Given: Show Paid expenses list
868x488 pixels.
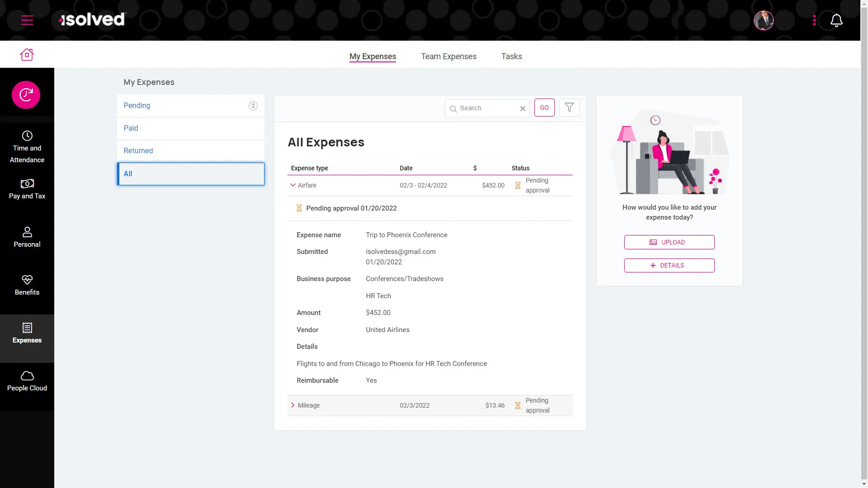Looking at the screenshot, I should pyautogui.click(x=191, y=128).
